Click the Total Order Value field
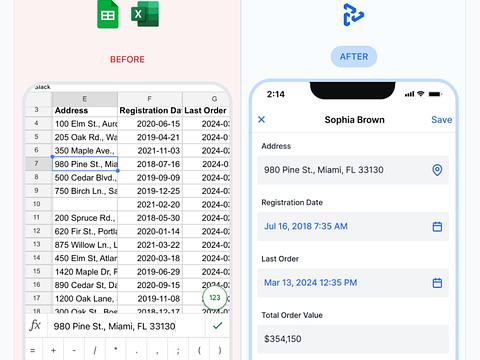Screen dimensions: 480x360 tap(353, 339)
